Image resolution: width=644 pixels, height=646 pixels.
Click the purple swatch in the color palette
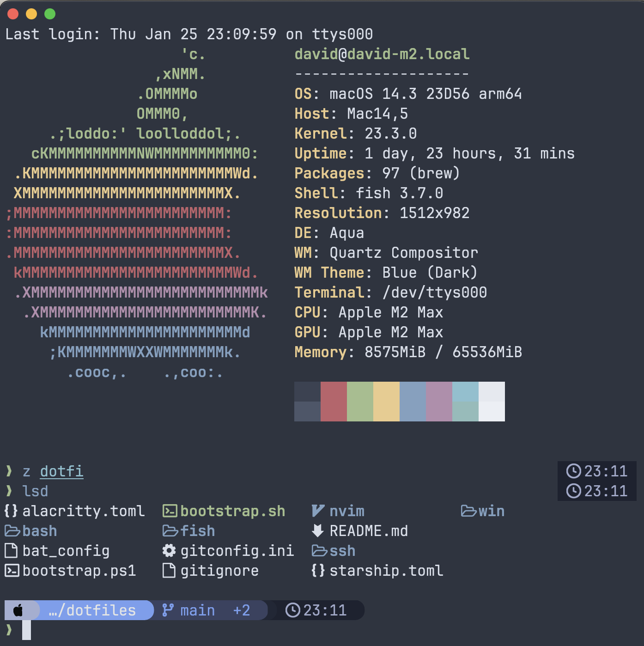coord(439,402)
